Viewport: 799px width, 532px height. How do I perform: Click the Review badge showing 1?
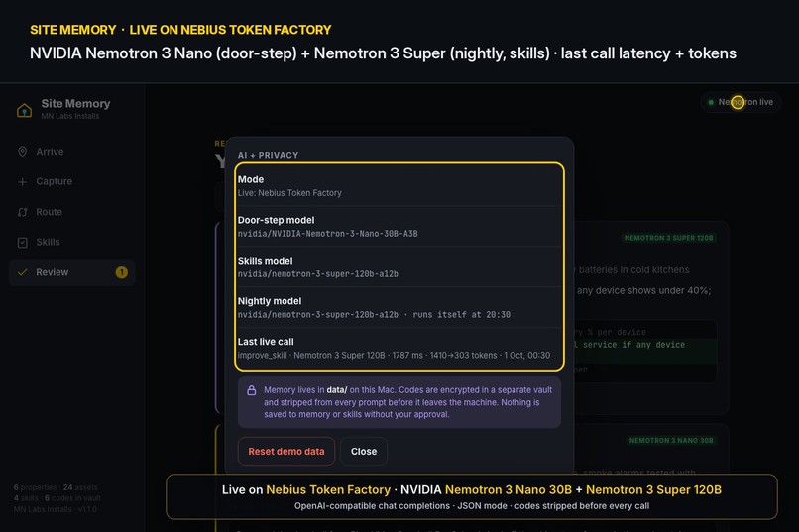tap(121, 272)
